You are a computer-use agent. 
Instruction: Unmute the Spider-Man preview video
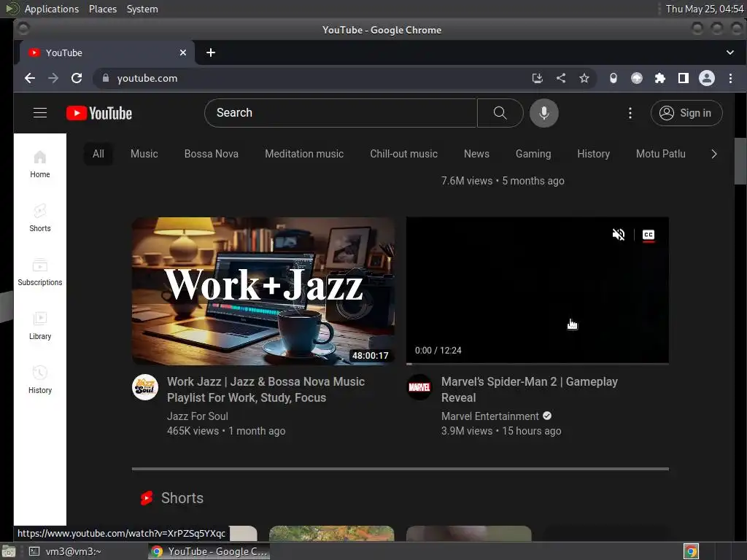619,234
